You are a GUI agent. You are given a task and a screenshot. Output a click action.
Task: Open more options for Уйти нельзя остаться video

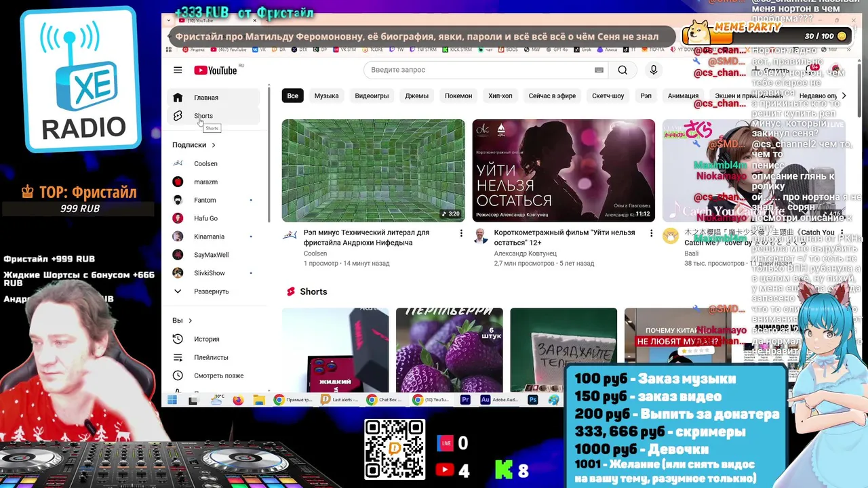click(651, 233)
